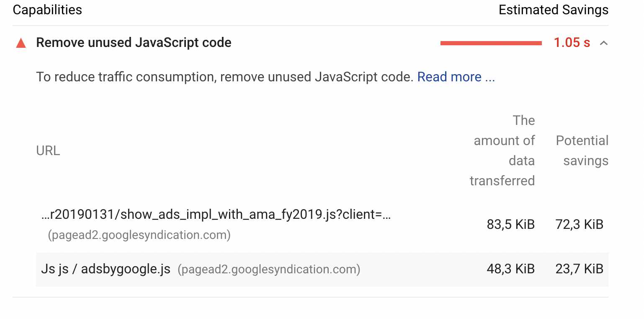Click the Potential savings column header
The image size is (644, 319).
tap(582, 150)
